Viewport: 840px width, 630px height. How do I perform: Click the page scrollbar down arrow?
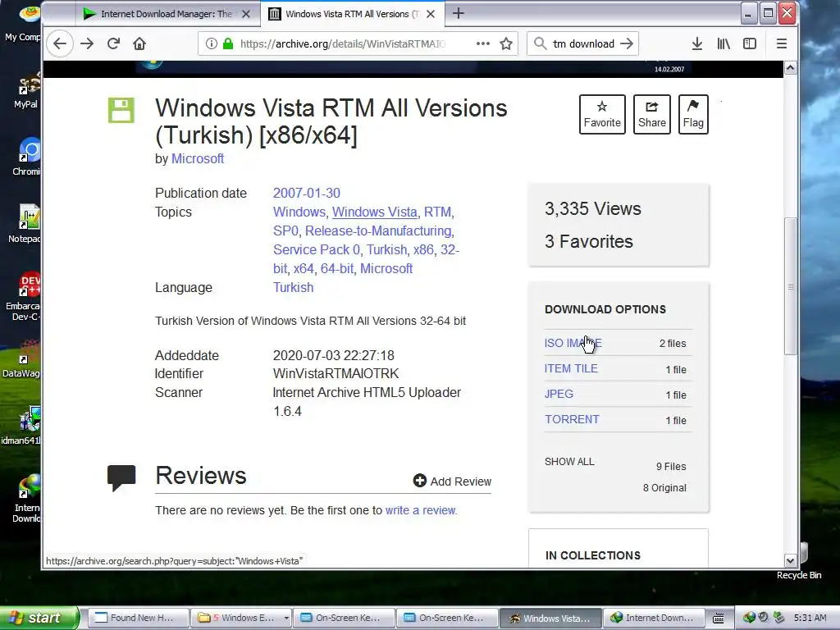790,561
